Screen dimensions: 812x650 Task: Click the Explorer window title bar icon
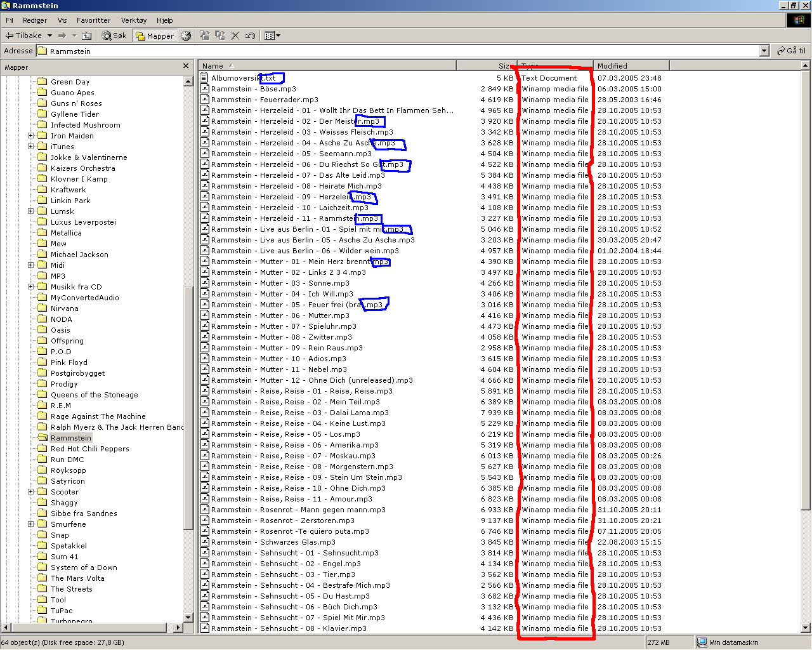(x=6, y=6)
